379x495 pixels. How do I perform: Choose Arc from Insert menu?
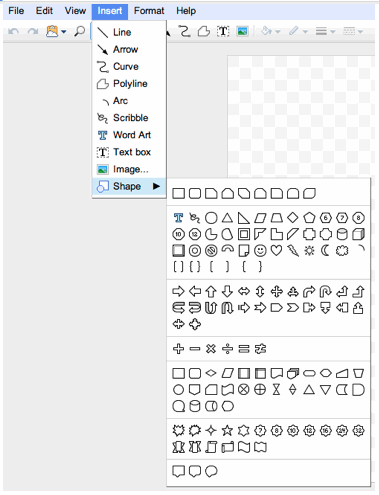(129, 101)
